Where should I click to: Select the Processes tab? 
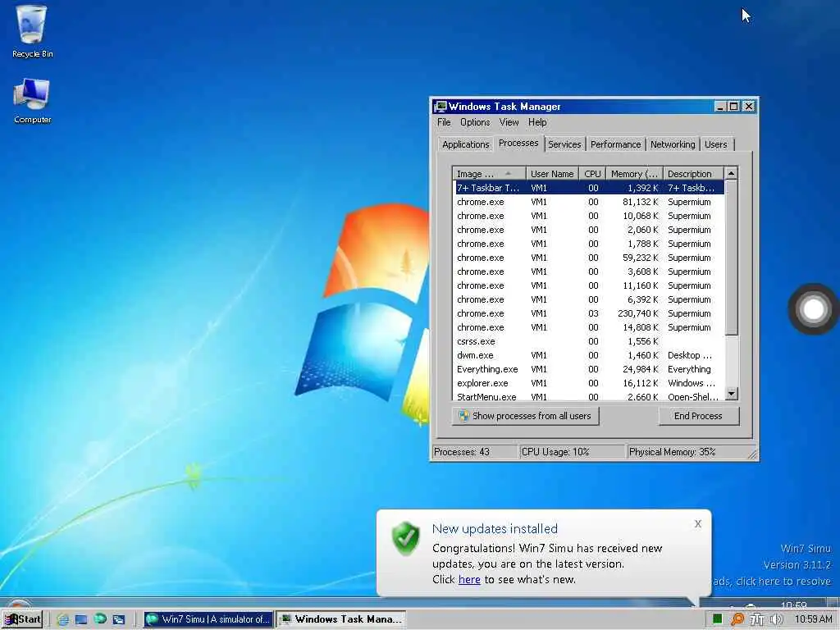point(518,143)
